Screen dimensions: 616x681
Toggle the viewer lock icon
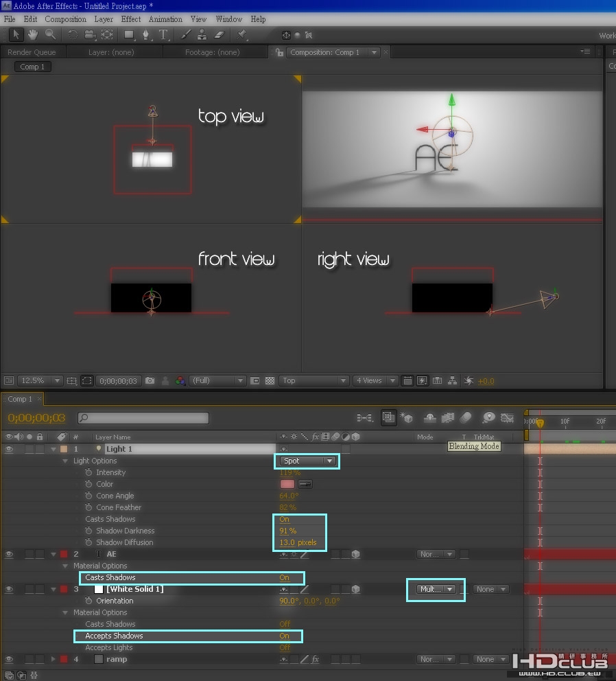pos(280,53)
